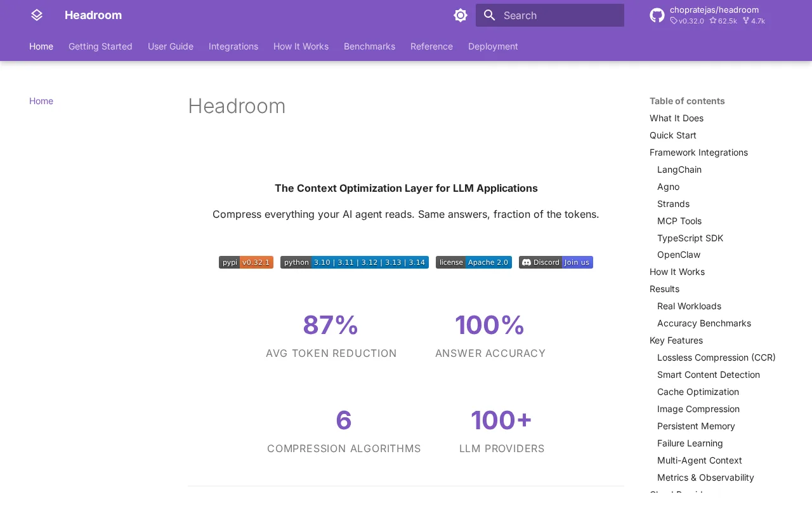Click the 6 compression algorithms stat

pos(344,431)
